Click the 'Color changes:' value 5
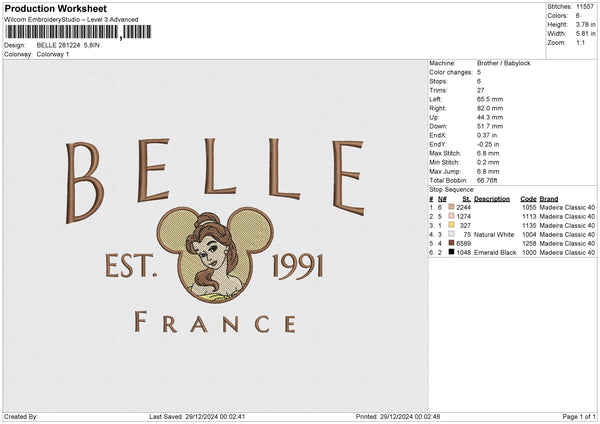 coord(479,72)
